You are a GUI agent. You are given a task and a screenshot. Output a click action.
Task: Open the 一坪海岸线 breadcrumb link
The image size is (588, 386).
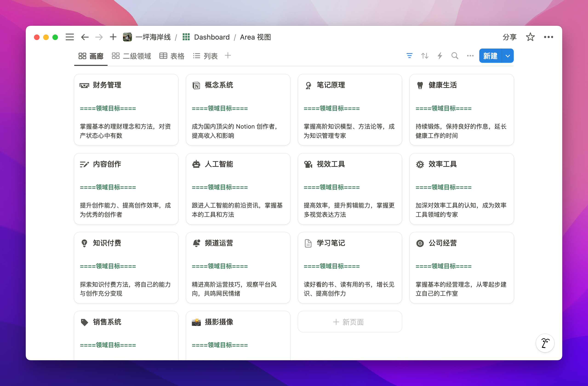[x=153, y=37]
